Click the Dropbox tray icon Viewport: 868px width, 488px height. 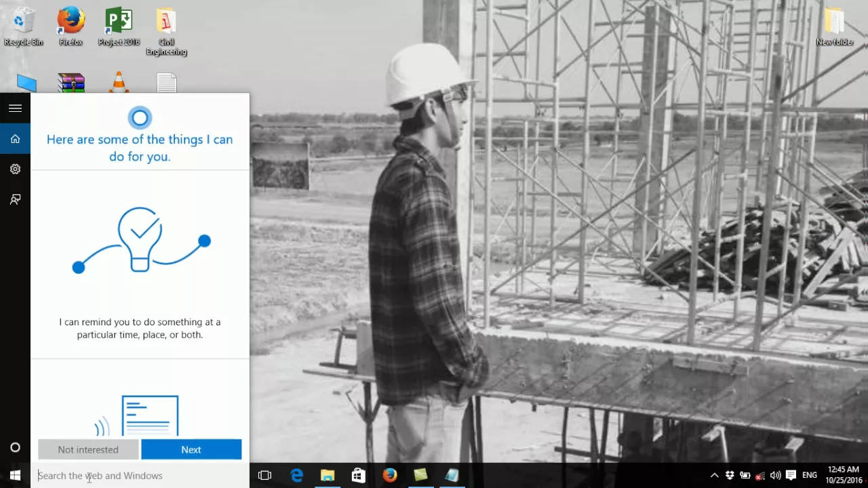730,476
